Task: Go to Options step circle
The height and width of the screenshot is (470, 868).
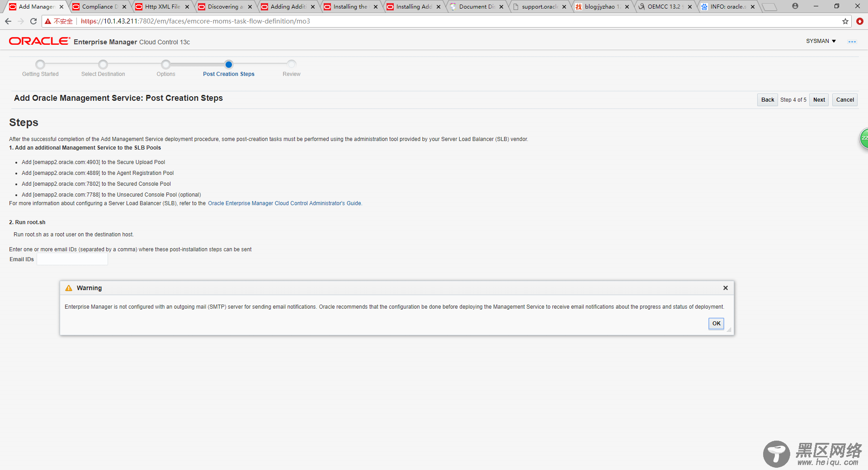Action: click(166, 64)
